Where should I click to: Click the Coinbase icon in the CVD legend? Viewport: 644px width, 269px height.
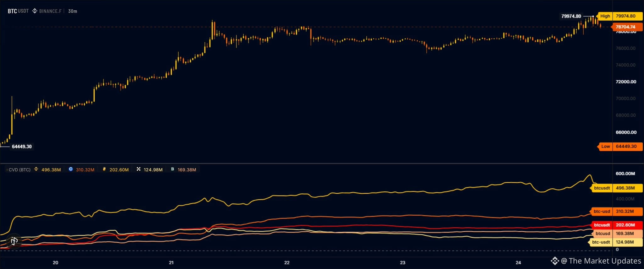tap(71, 169)
